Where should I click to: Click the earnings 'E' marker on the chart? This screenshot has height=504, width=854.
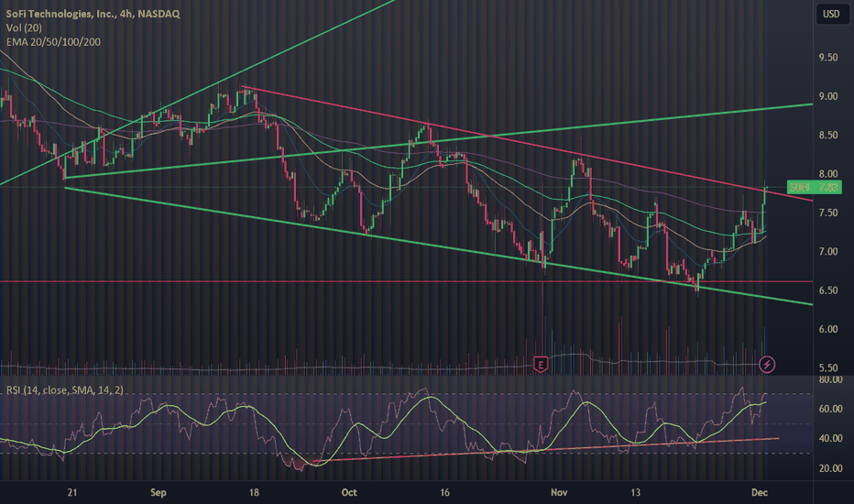point(541,365)
